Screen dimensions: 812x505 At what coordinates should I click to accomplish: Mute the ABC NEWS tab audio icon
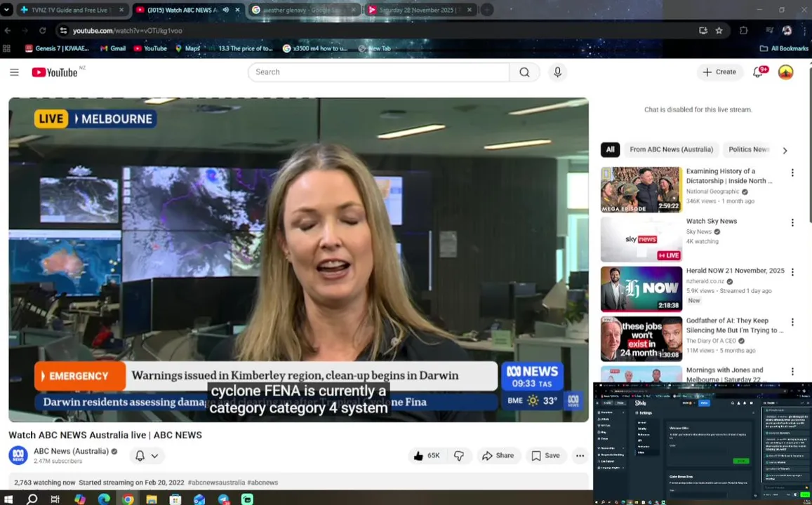click(x=226, y=10)
